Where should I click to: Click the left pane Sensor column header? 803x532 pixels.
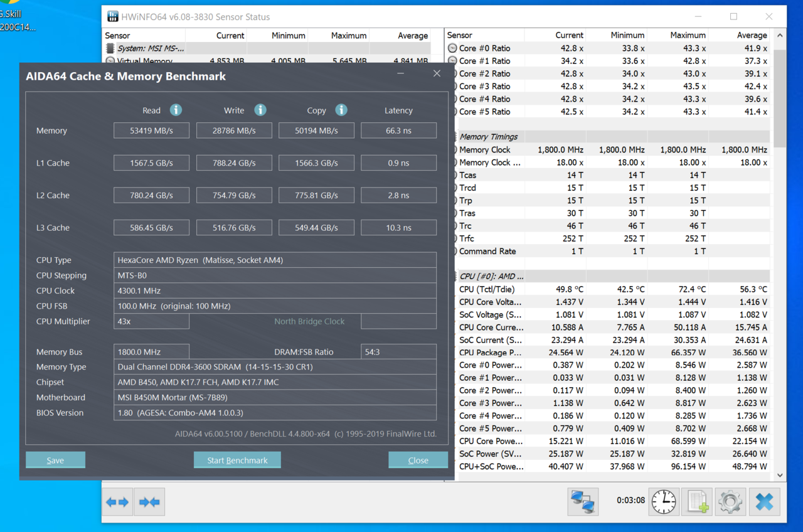(144, 36)
